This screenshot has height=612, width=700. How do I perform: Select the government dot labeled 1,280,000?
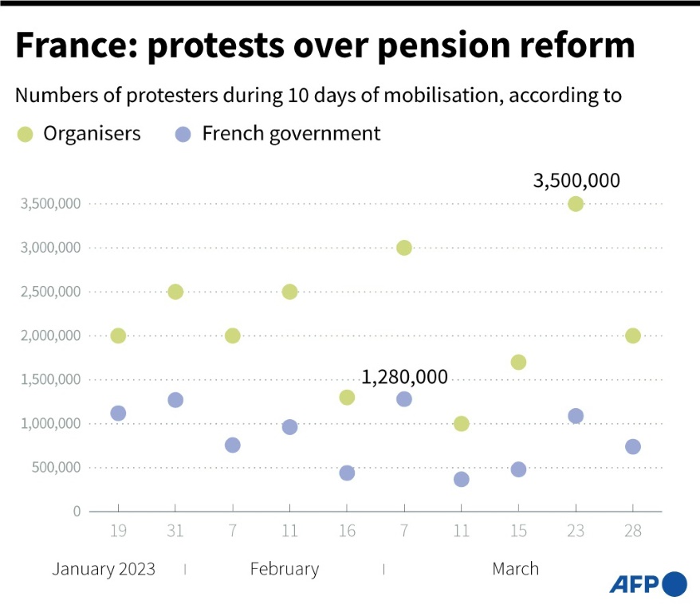[x=404, y=399]
